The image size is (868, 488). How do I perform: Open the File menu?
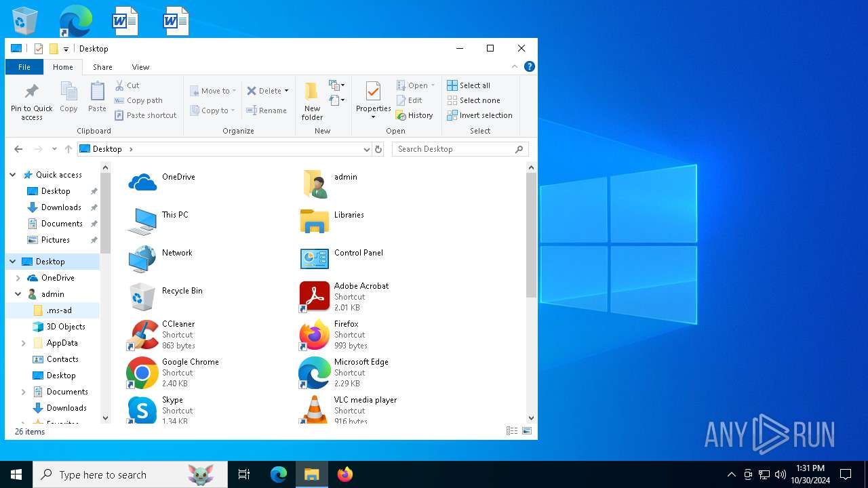click(24, 67)
